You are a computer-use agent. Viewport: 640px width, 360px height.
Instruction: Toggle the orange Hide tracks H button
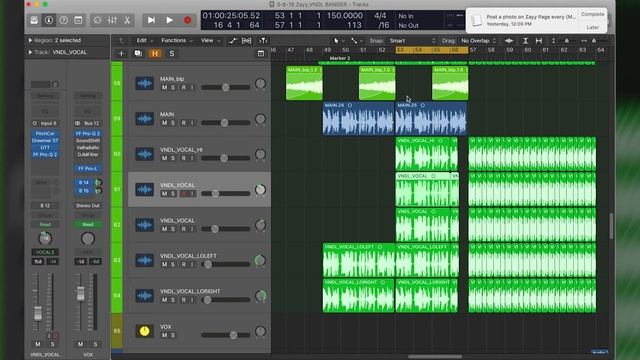[155, 53]
